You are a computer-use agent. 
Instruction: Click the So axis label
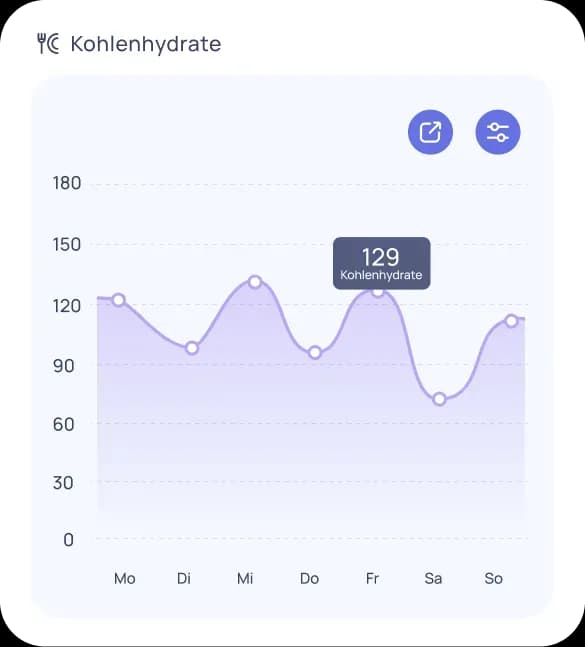(x=493, y=579)
